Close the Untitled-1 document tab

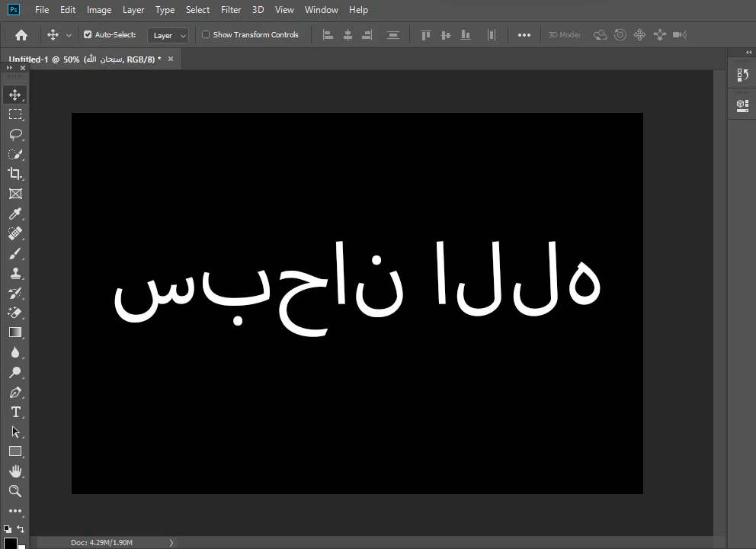(x=170, y=59)
